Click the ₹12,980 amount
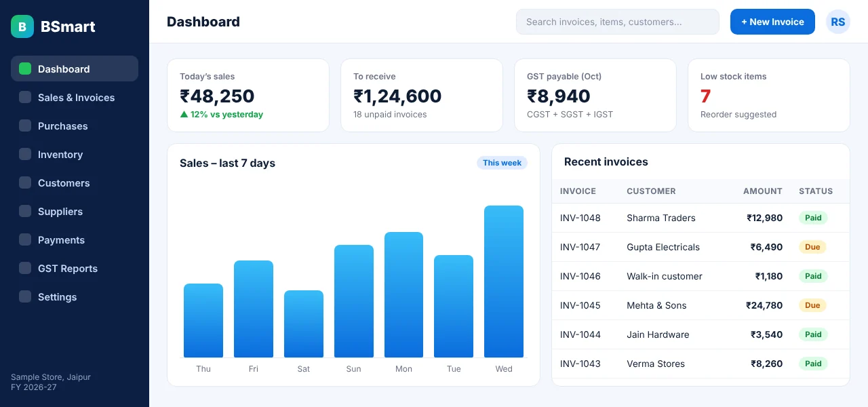868x407 pixels. tap(765, 218)
